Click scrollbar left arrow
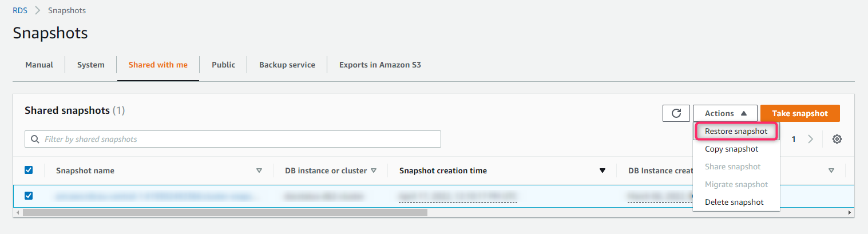The image size is (868, 234). [18, 213]
